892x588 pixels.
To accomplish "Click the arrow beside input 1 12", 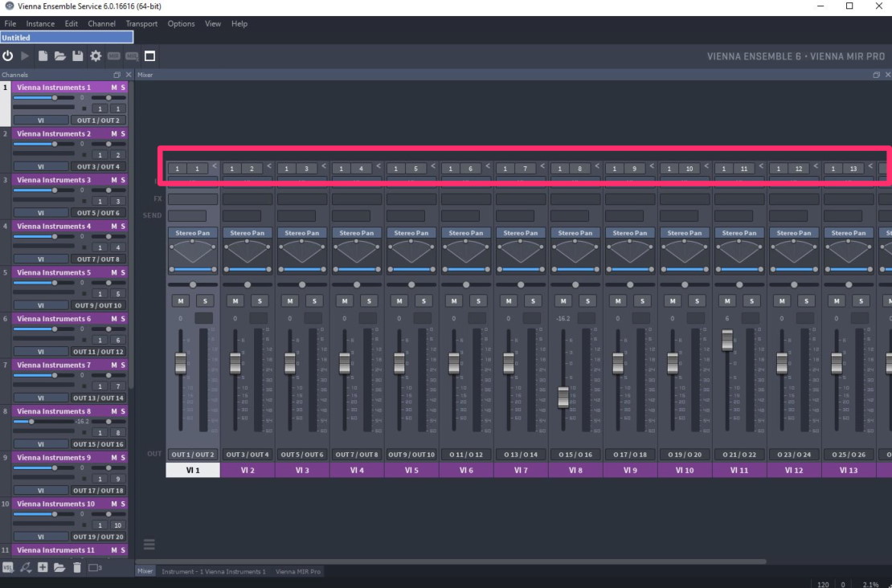I will click(815, 166).
